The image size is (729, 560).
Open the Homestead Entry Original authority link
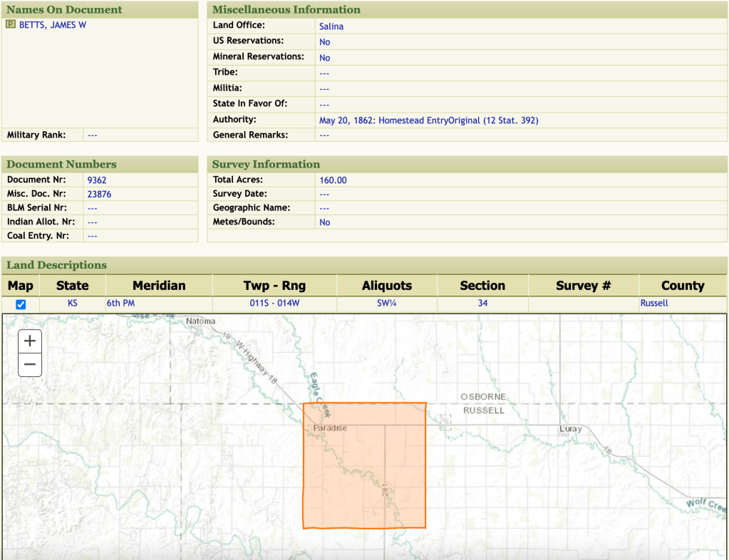tap(428, 120)
